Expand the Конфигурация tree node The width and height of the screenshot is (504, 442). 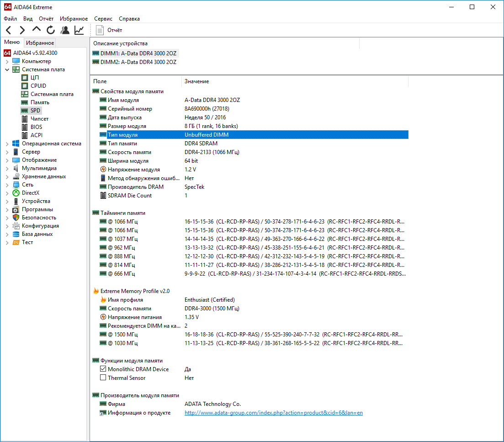(7, 226)
